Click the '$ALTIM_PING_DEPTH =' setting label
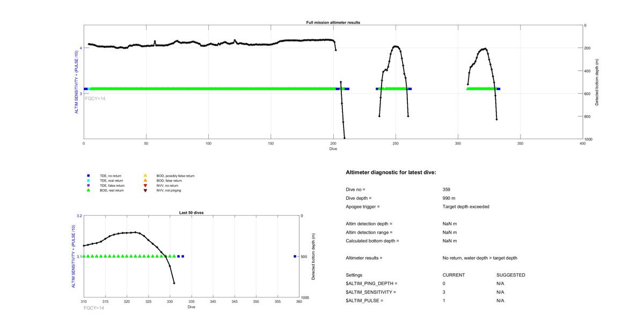 372,284
